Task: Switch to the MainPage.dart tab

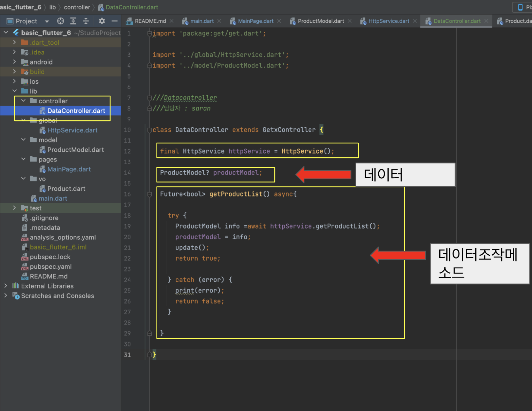Action: pyautogui.click(x=255, y=21)
